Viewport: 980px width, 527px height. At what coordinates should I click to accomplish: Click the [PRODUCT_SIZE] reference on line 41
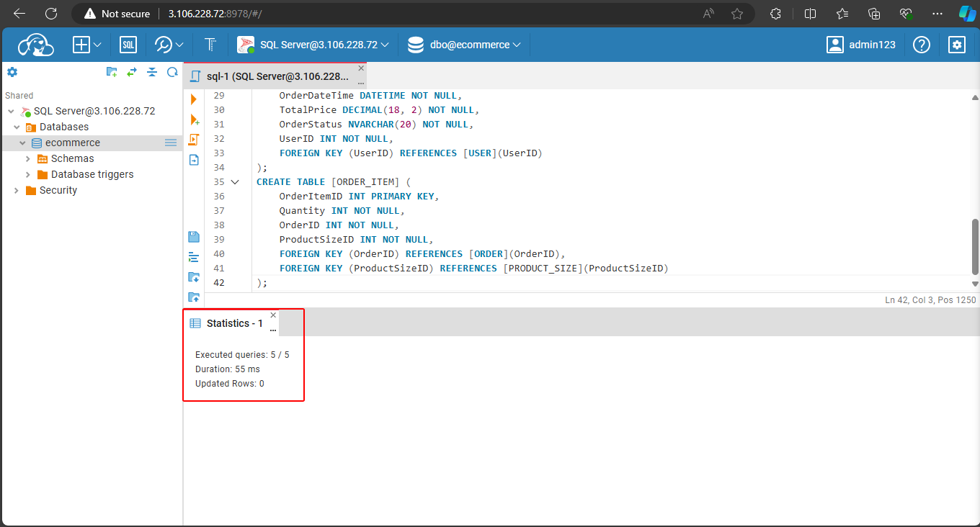click(x=543, y=269)
